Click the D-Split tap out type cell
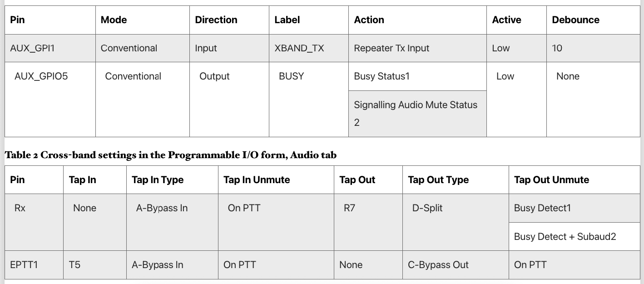Viewport: 644px width, 284px height. tap(456, 222)
